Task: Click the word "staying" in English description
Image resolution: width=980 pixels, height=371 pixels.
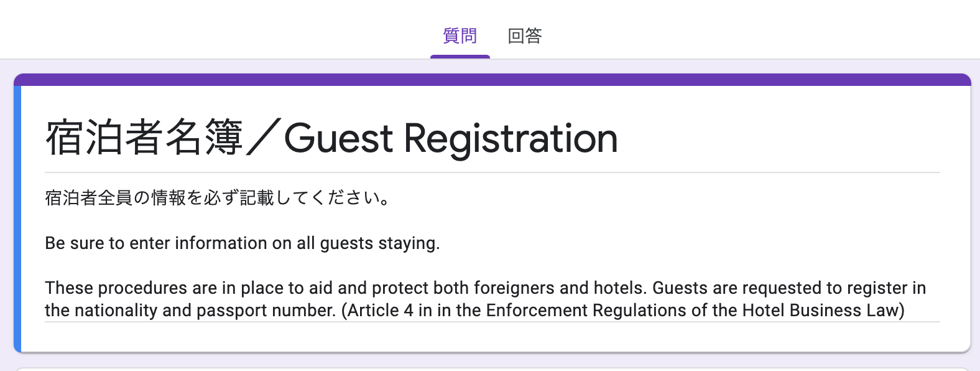Action: [410, 243]
